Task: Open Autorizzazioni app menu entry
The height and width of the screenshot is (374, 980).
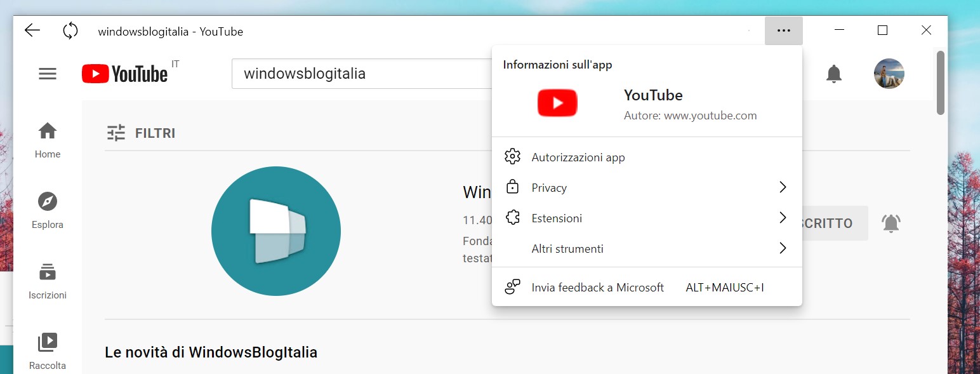Action: [x=647, y=157]
